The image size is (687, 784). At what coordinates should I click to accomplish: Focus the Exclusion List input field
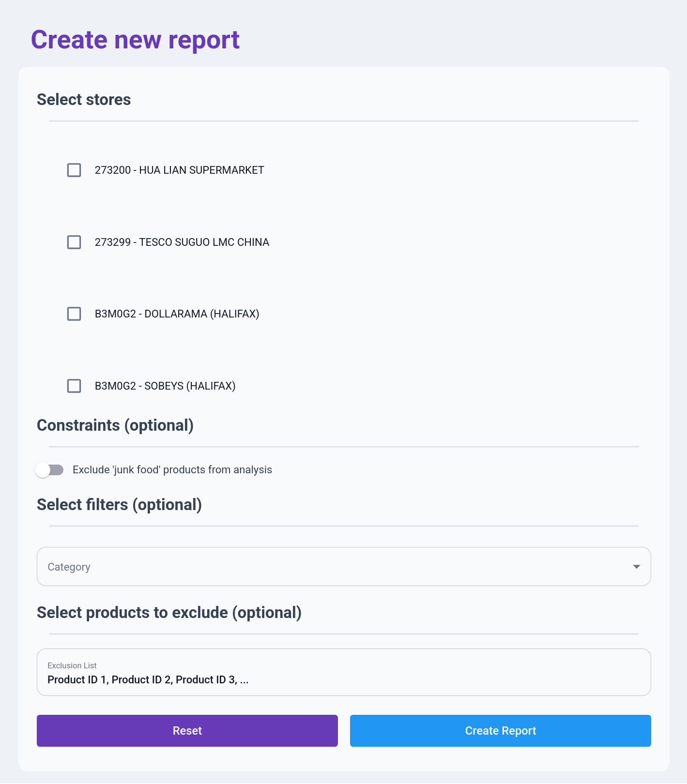click(x=344, y=679)
